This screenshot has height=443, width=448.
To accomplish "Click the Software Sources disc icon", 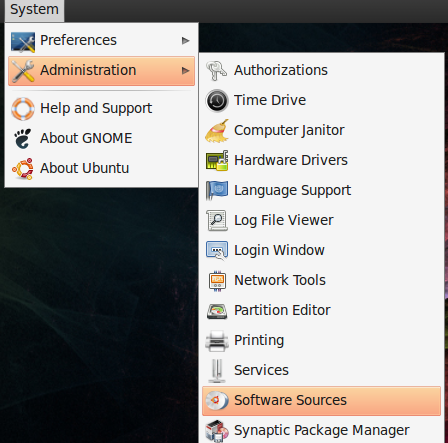I will pos(217,401).
